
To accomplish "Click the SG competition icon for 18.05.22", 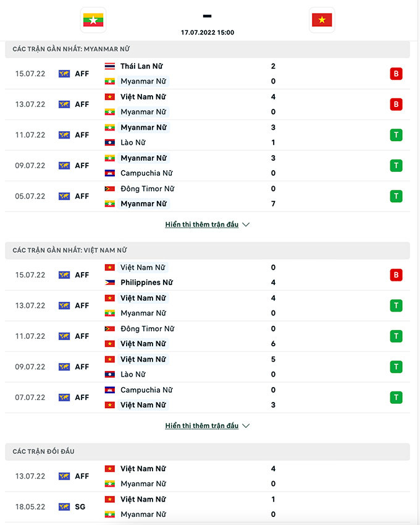I will 64,506.
